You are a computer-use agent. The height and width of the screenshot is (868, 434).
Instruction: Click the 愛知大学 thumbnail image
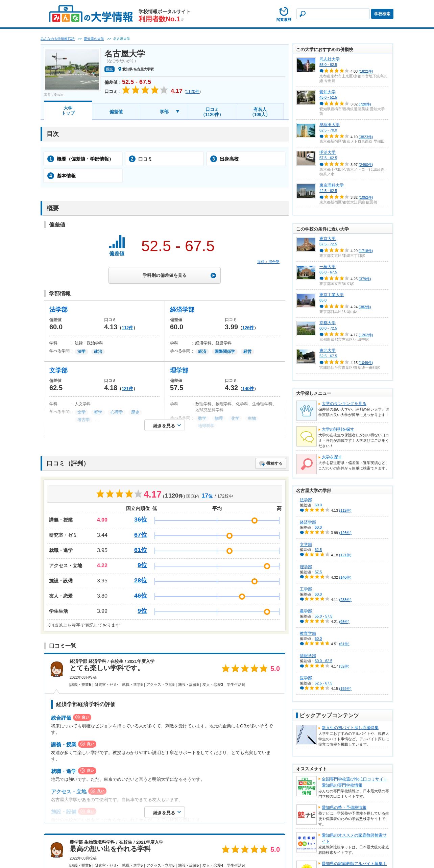click(x=306, y=98)
